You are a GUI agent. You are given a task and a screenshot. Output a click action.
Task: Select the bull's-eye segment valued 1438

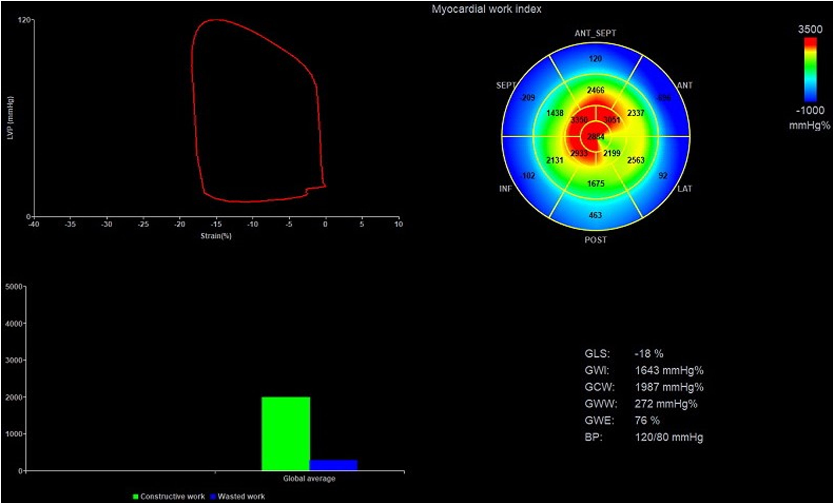tap(555, 113)
